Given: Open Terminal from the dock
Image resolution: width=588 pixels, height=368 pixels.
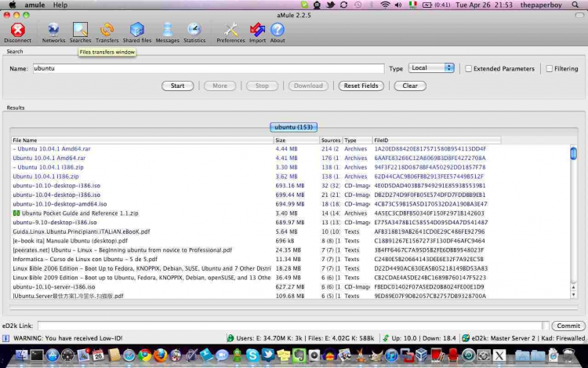Looking at the screenshot, I should click(37, 355).
